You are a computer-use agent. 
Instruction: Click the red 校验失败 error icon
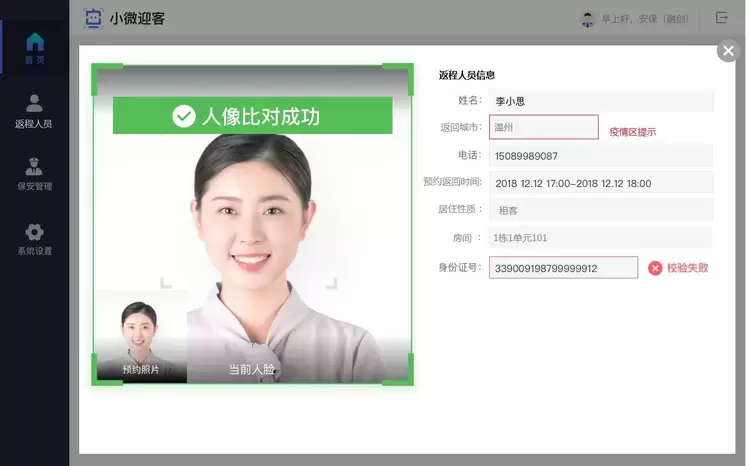[x=655, y=268]
